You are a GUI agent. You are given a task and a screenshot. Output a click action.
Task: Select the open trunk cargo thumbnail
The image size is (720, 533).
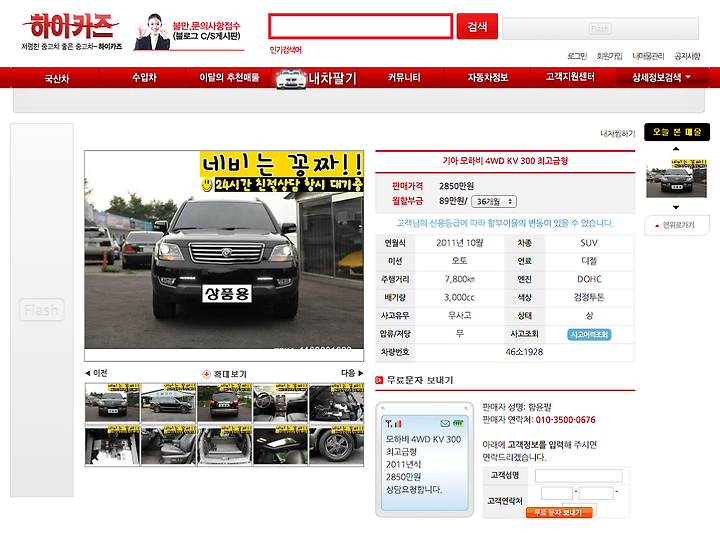pyautogui.click(x=225, y=445)
